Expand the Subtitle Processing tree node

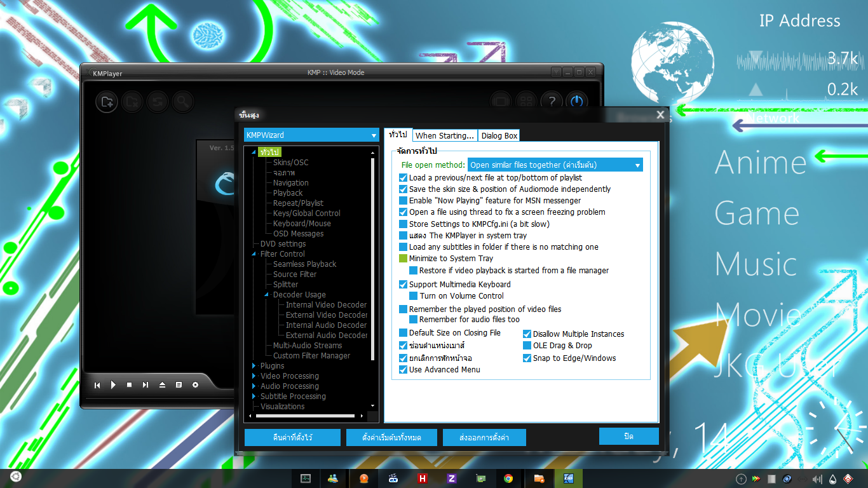click(x=254, y=396)
